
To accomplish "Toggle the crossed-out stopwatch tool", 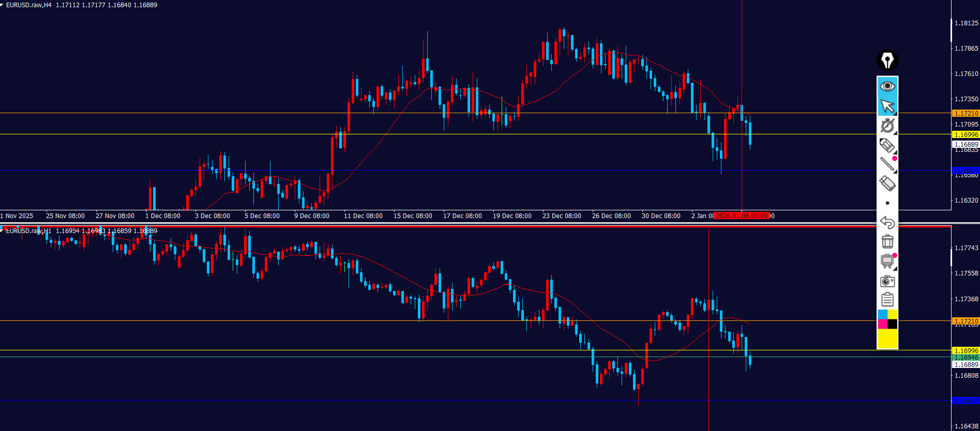I will pyautogui.click(x=887, y=126).
